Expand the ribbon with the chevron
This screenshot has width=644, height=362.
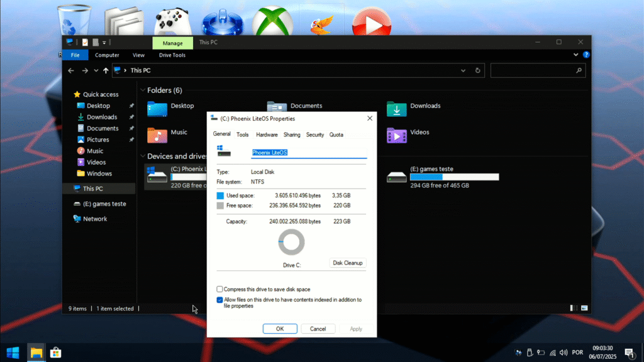[576, 55]
